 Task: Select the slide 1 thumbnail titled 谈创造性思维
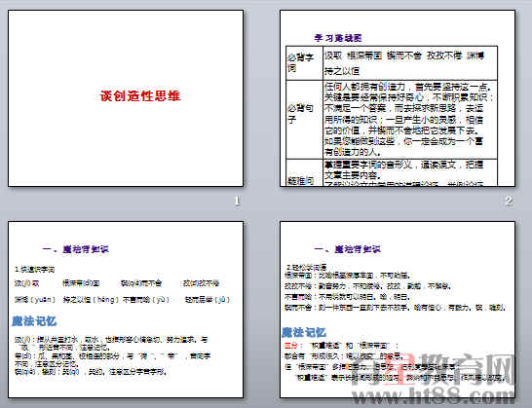[x=126, y=98]
